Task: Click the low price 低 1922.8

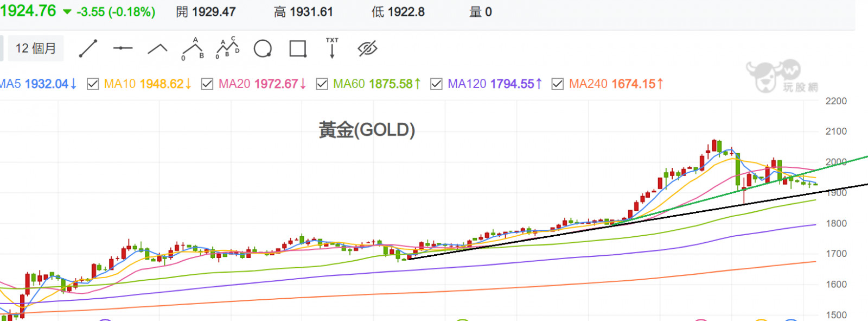Action: [x=398, y=12]
